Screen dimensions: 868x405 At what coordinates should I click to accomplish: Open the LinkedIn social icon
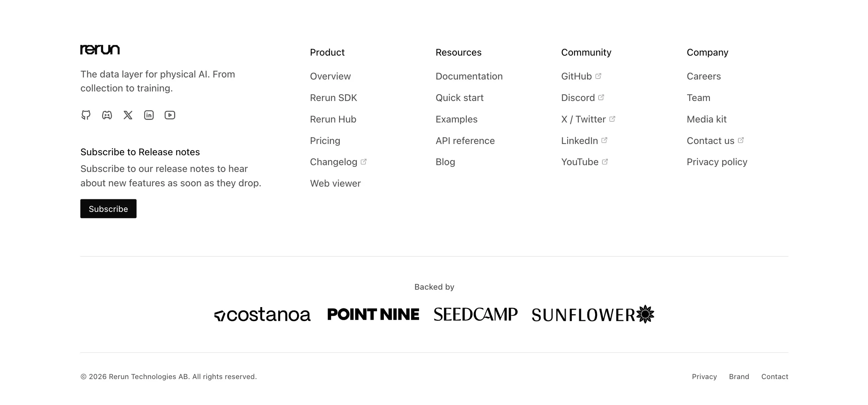point(149,115)
